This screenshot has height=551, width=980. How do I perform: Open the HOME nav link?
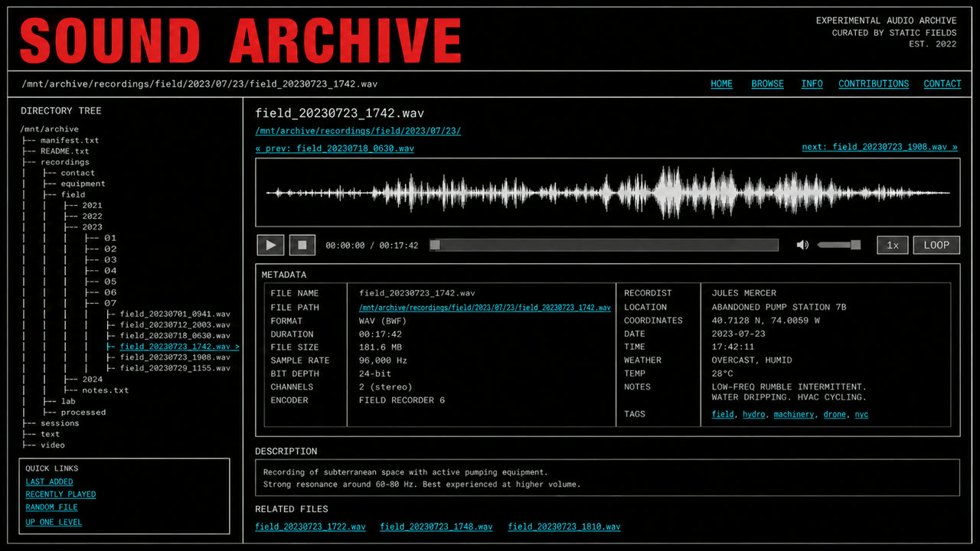722,84
